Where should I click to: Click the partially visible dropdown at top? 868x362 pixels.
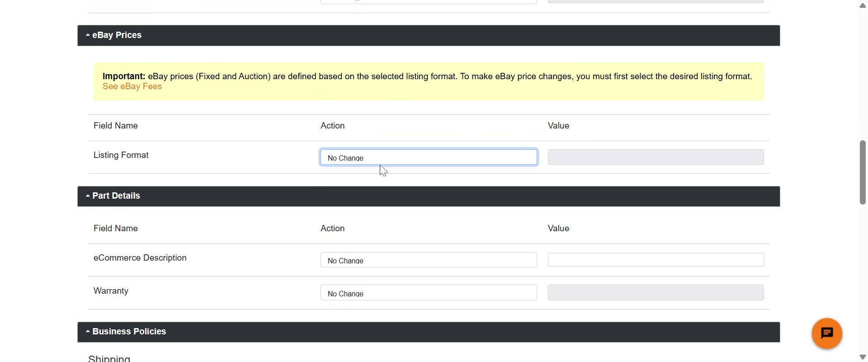428,2
